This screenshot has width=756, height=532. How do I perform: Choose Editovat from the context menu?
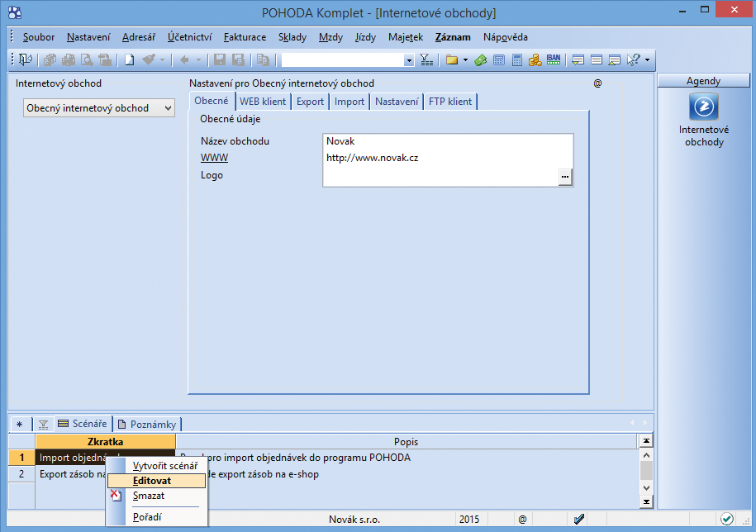156,481
